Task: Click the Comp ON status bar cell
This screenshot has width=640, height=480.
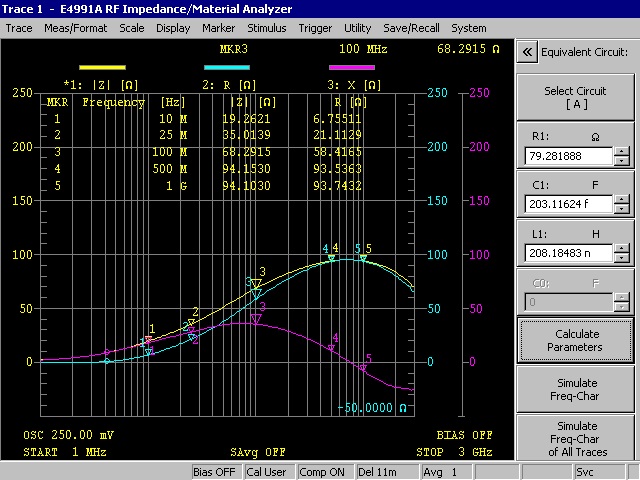Action: (325, 472)
